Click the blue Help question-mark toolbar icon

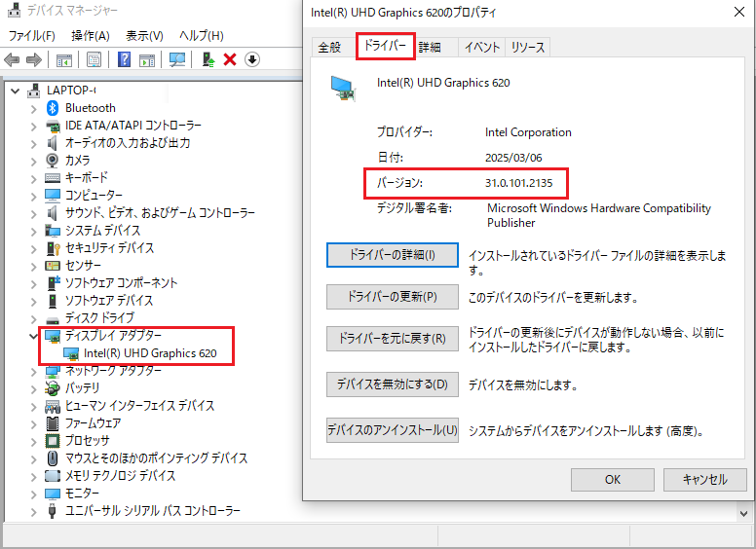[x=124, y=59]
